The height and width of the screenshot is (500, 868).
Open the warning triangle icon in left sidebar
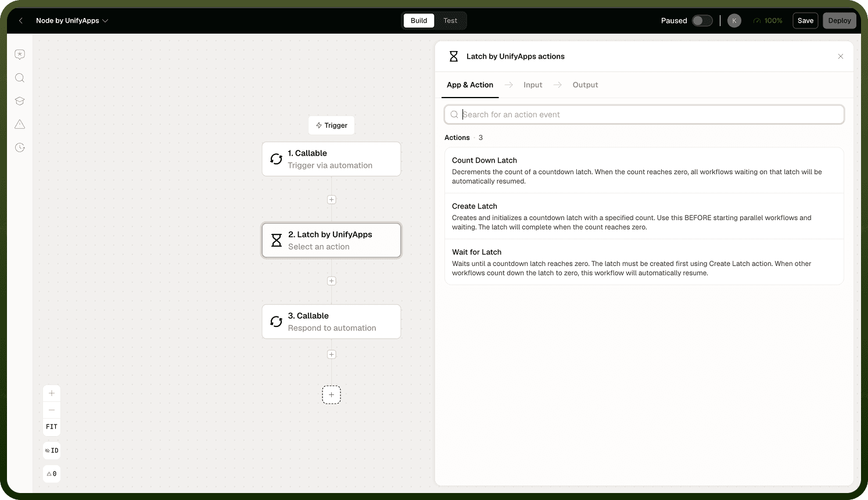(20, 124)
